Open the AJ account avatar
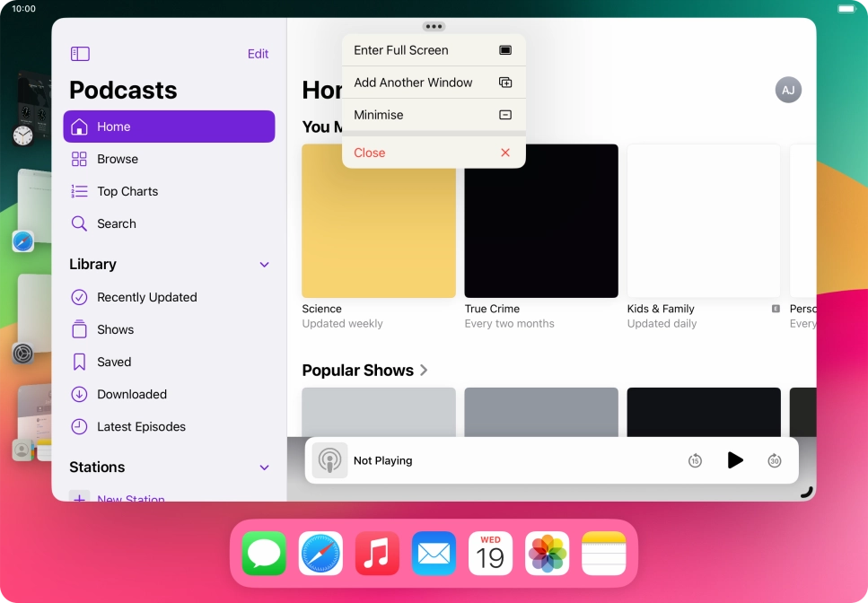Screen dimensions: 868x603 (x=788, y=90)
